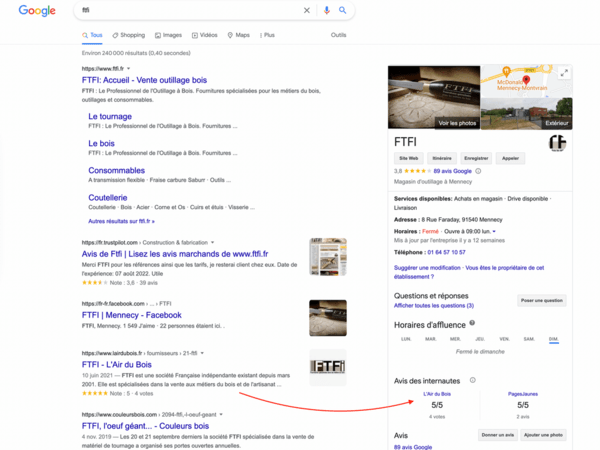The height and width of the screenshot is (450, 600).
Task: Select the DIM. day in popular times
Action: click(553, 339)
